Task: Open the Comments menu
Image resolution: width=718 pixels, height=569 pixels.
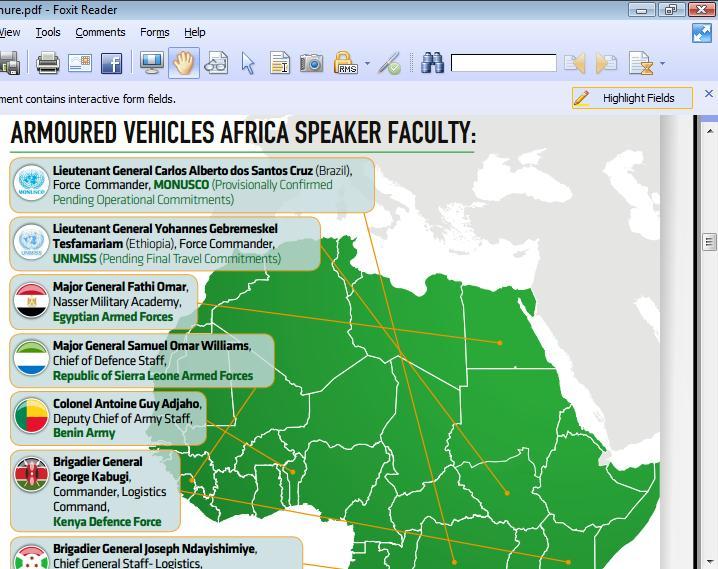Action: tap(100, 33)
